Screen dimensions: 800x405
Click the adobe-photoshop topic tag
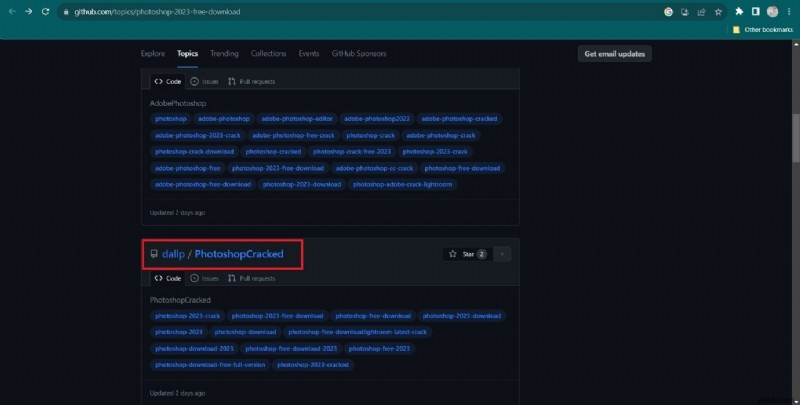click(224, 119)
